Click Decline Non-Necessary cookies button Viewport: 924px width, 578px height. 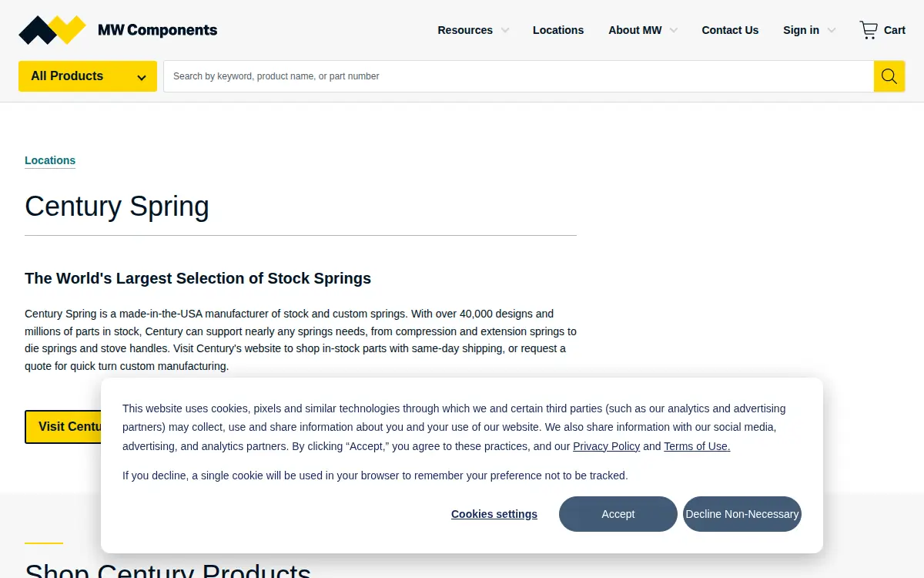742,514
